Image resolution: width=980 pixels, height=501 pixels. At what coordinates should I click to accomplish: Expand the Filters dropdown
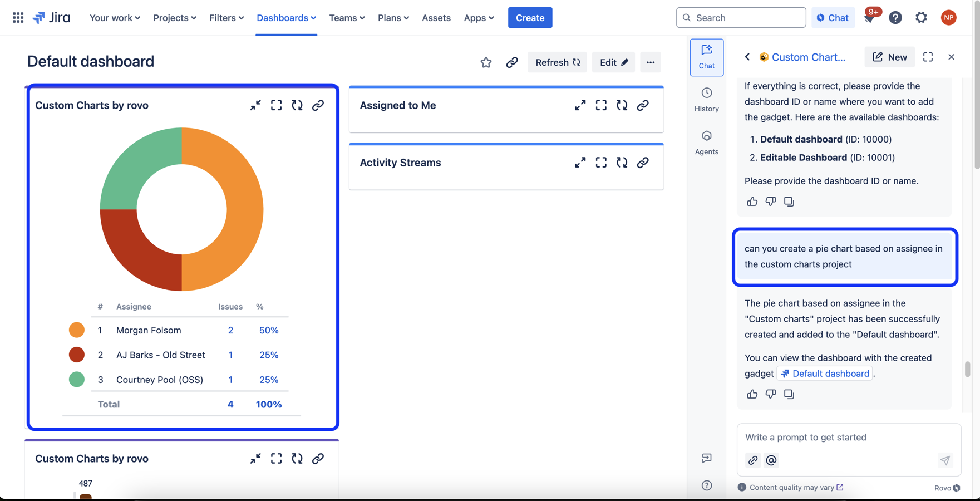[x=226, y=18]
